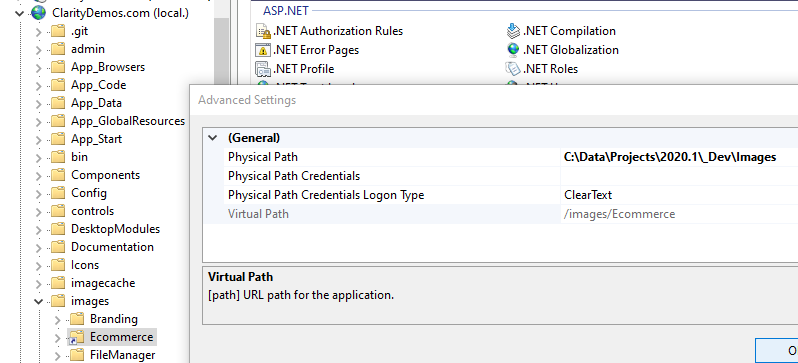The height and width of the screenshot is (363, 798).
Task: Collapse the ClarityDemos.com site node
Action: point(20,14)
